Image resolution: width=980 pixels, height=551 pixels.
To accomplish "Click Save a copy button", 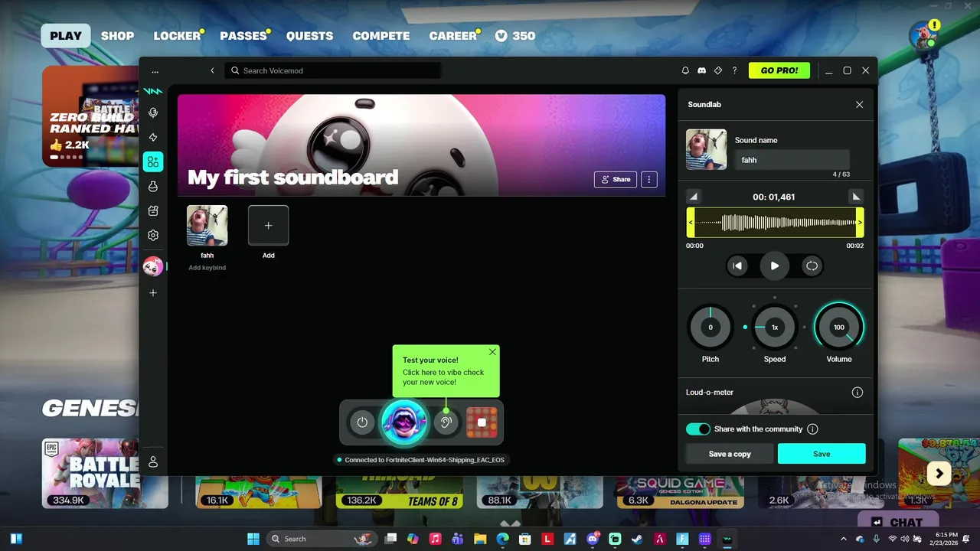I will click(x=730, y=454).
